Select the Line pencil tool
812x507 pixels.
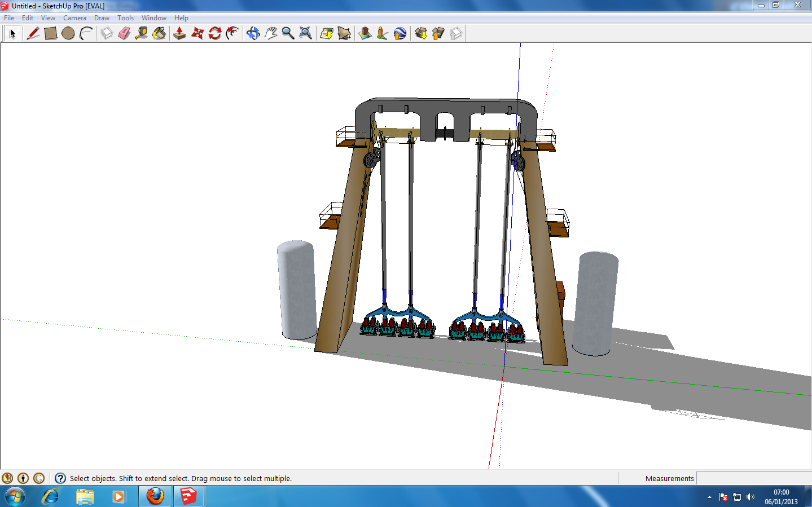coord(33,33)
